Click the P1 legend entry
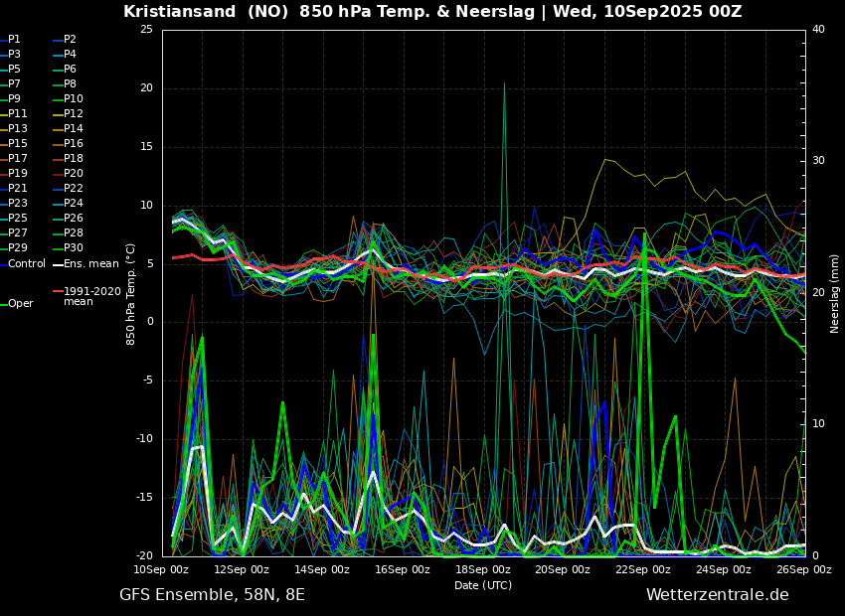This screenshot has height=616, width=845. 14,40
